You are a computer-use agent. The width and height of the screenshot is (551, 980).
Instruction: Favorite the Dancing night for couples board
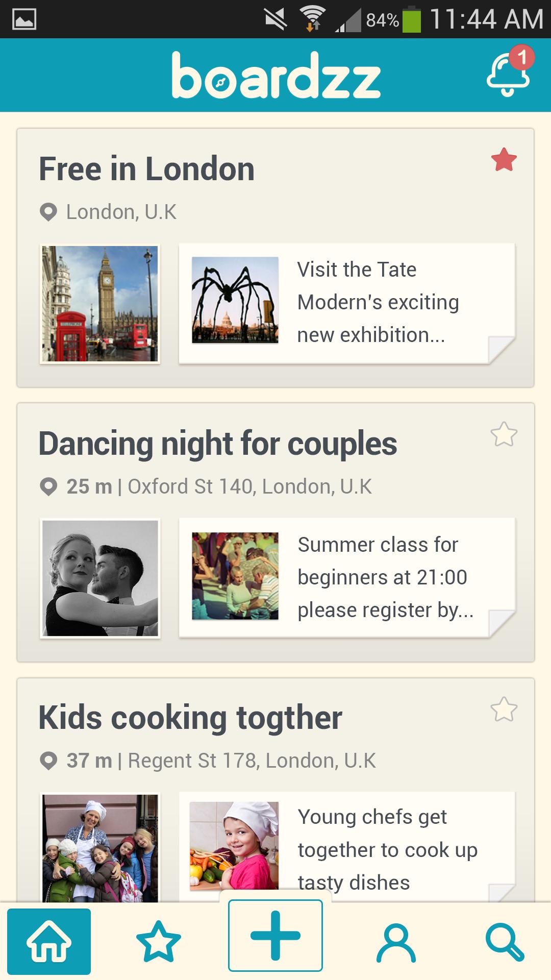coord(504,434)
